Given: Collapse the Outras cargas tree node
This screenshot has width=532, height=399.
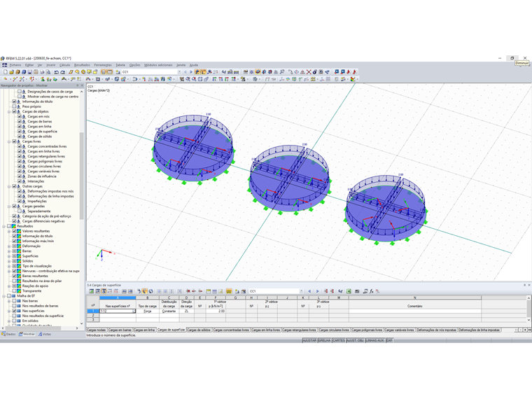Looking at the screenshot, I should (9, 186).
